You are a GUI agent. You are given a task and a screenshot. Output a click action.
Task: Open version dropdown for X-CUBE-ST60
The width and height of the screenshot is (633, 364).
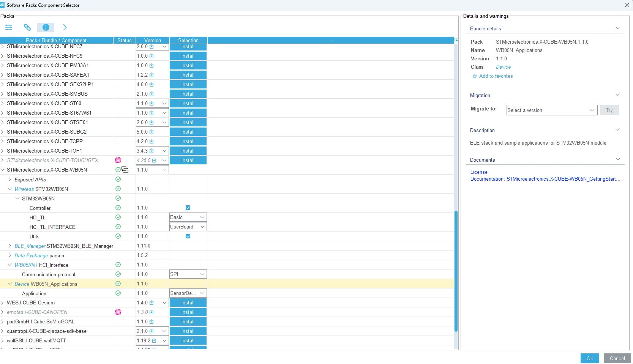[x=164, y=103]
